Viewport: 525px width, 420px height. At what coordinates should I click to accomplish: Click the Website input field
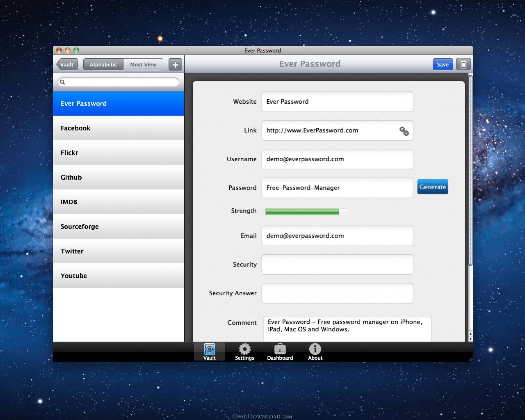coord(337,102)
